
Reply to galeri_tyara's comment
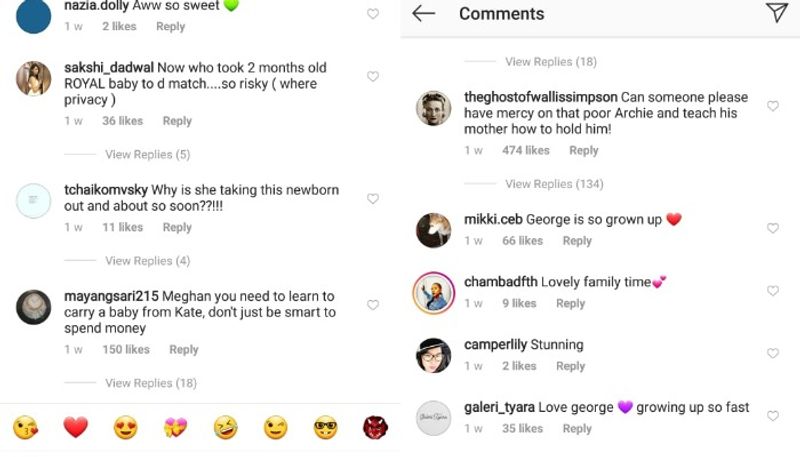coord(577,429)
